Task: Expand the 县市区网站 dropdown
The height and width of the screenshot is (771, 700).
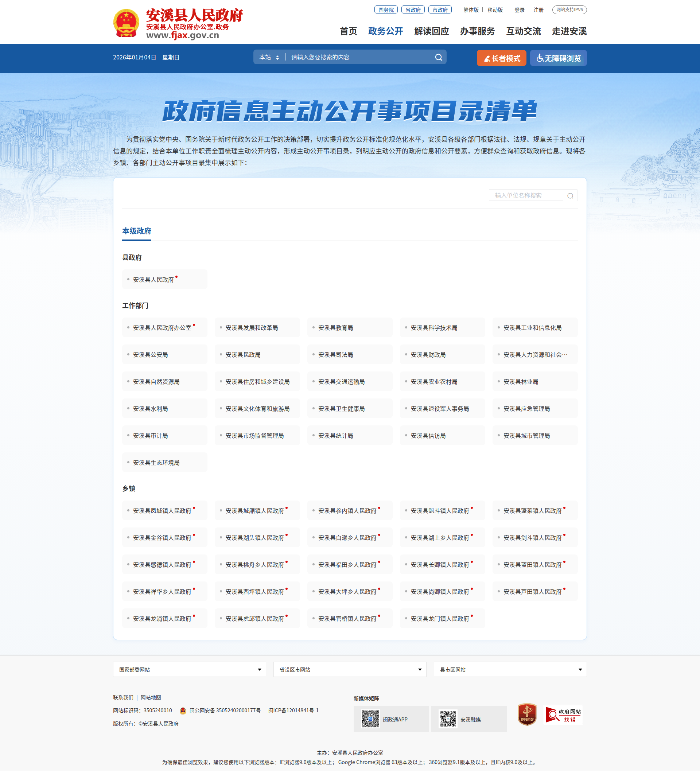Action: tap(510, 670)
